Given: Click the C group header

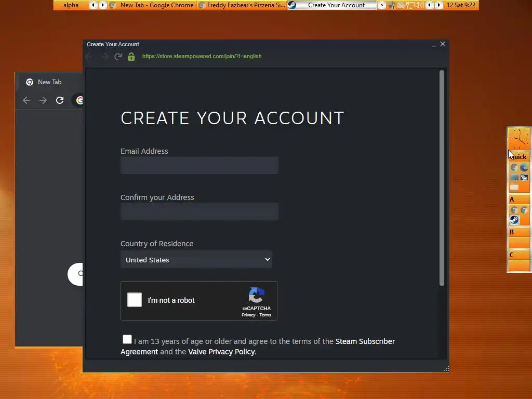Looking at the screenshot, I should pos(519,255).
